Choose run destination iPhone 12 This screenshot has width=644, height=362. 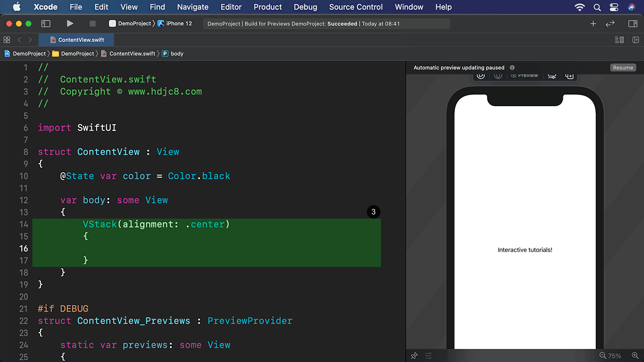(175, 23)
